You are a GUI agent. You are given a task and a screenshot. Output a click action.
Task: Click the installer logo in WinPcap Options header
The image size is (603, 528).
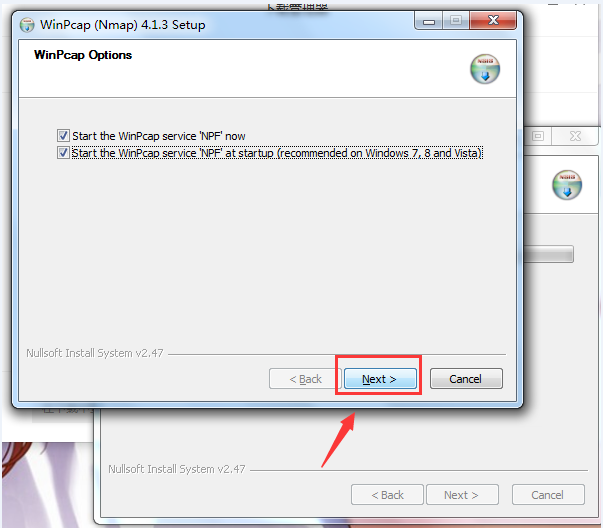click(485, 69)
